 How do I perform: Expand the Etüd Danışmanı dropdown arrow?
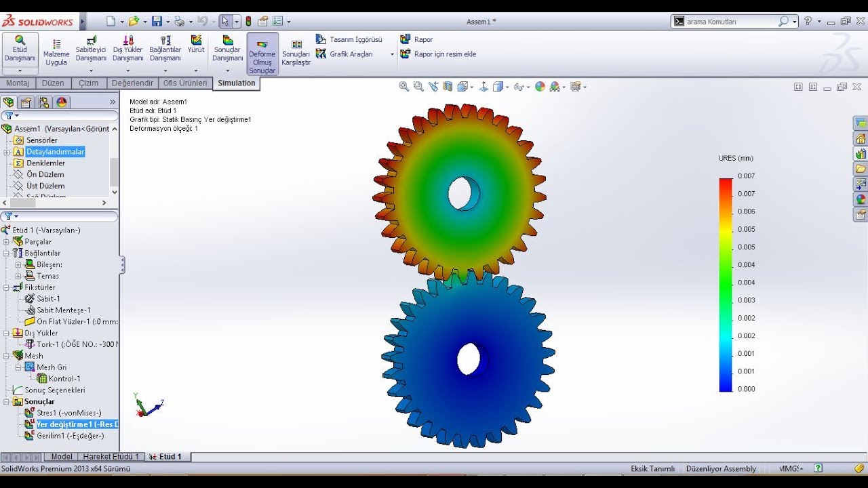pyautogui.click(x=20, y=70)
